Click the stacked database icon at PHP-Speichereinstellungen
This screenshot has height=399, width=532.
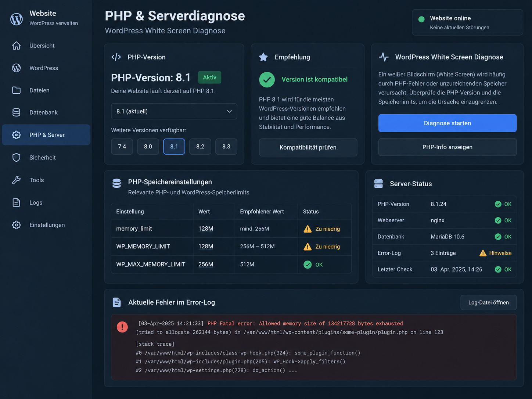116,183
